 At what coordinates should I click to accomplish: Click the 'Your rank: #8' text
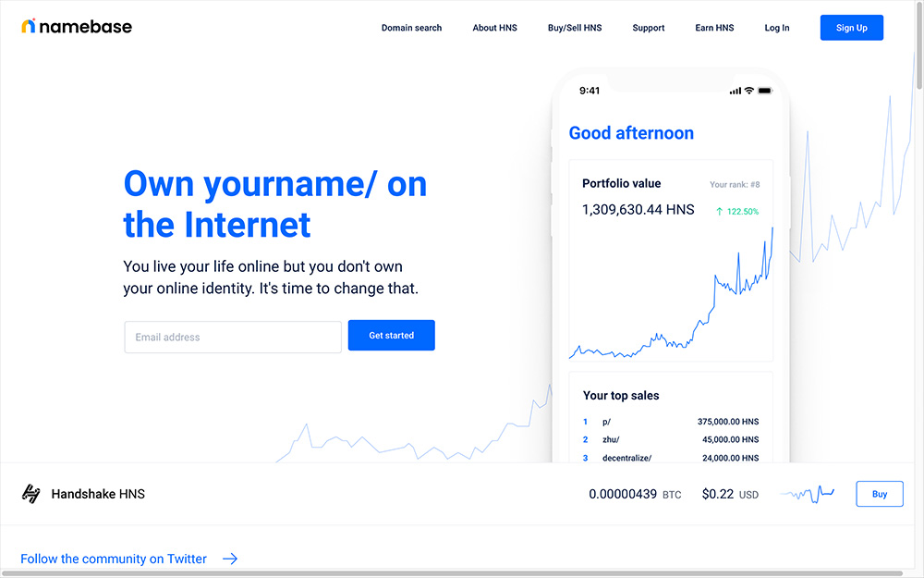(x=735, y=185)
